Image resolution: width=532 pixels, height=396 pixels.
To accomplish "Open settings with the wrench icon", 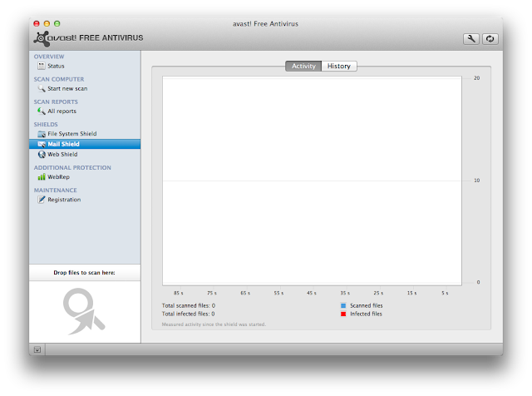I will (x=471, y=39).
